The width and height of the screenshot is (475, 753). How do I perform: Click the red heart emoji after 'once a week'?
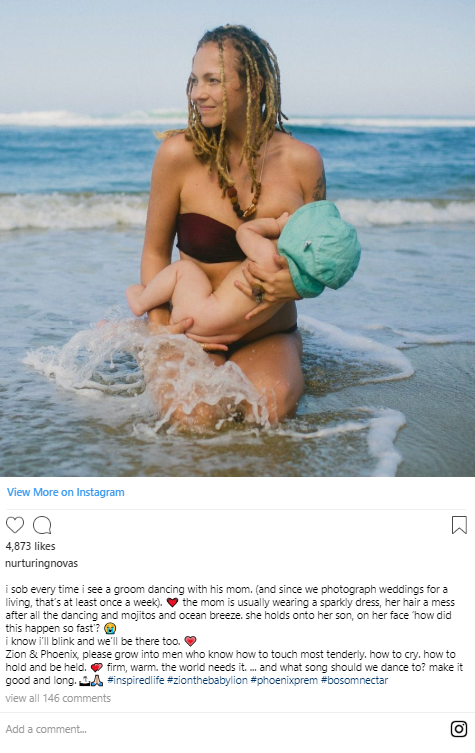(x=172, y=602)
